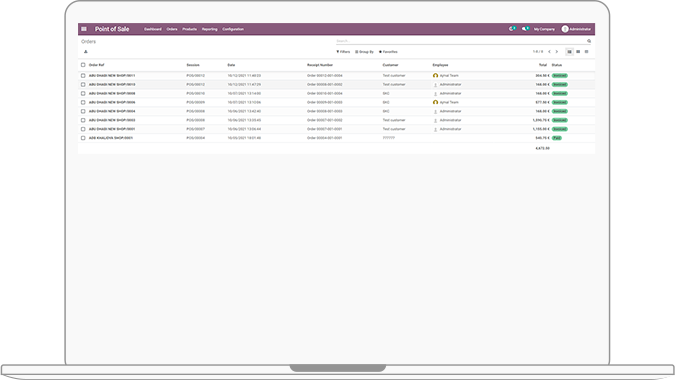This screenshot has width=675, height=380.
Task: Open order ADB KHALIDIYA SHOP/0001
Action: click(x=111, y=138)
